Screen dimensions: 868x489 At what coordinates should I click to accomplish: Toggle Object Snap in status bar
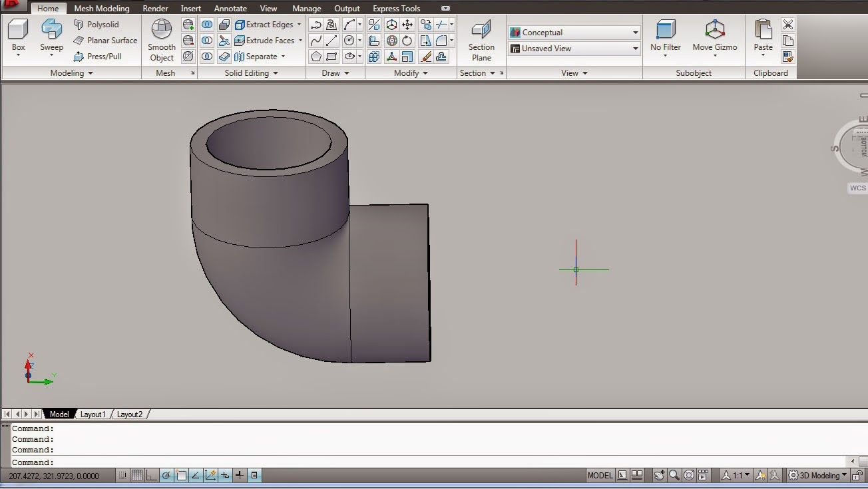click(x=181, y=475)
